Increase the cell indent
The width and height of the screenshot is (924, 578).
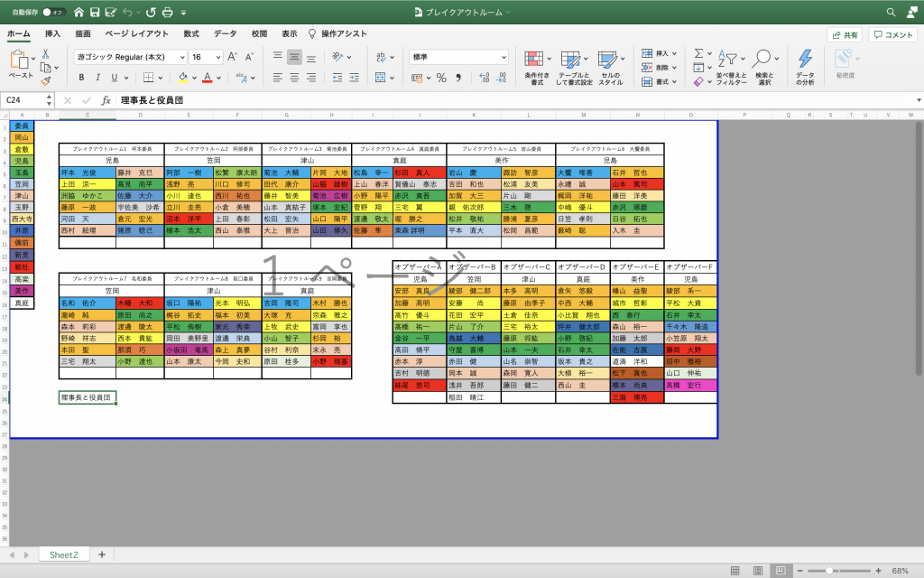[x=354, y=78]
